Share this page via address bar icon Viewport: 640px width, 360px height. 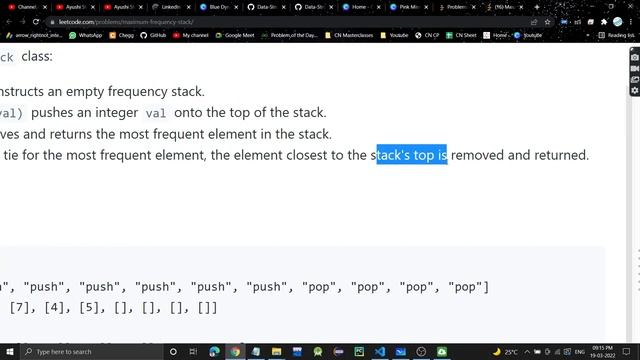(x=534, y=22)
